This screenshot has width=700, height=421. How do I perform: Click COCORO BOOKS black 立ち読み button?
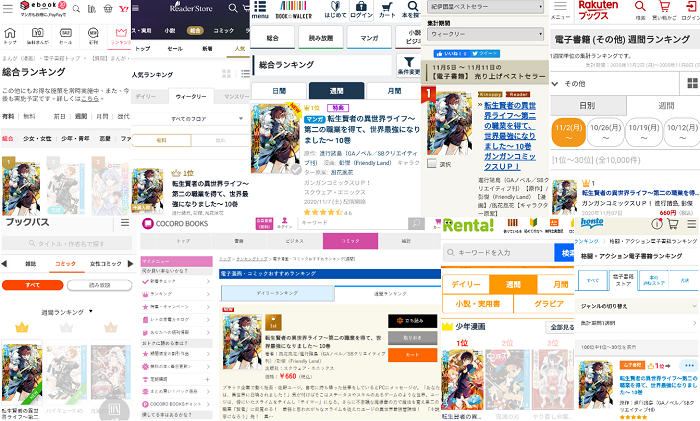click(x=412, y=321)
